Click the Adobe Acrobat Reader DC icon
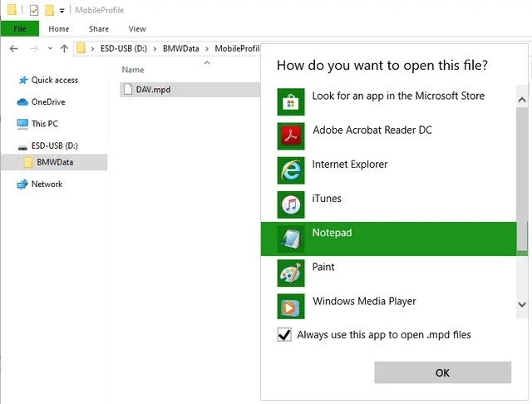 tap(291, 136)
